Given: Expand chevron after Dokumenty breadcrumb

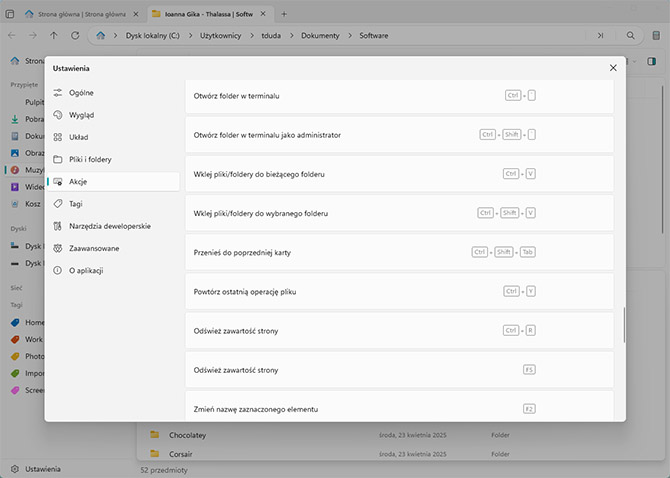Looking at the screenshot, I should click(350, 36).
